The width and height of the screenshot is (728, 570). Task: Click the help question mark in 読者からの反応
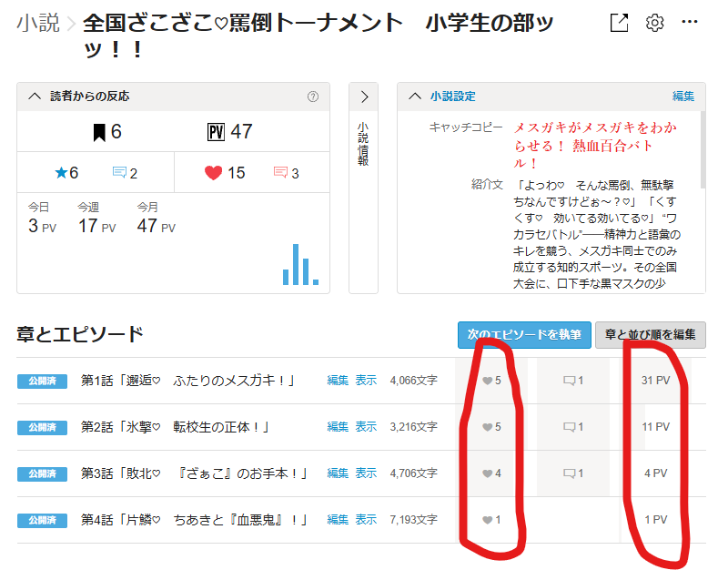pyautogui.click(x=313, y=97)
